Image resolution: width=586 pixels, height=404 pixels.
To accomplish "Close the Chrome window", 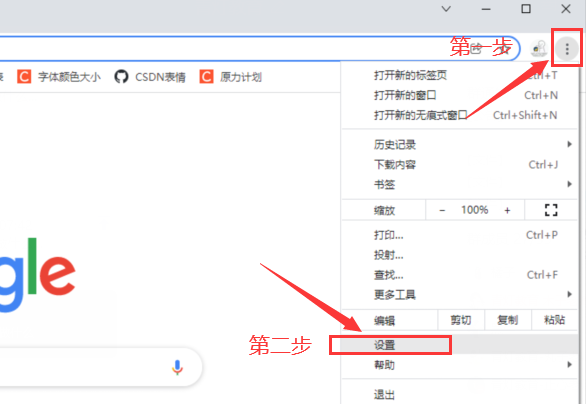I will (566, 9).
